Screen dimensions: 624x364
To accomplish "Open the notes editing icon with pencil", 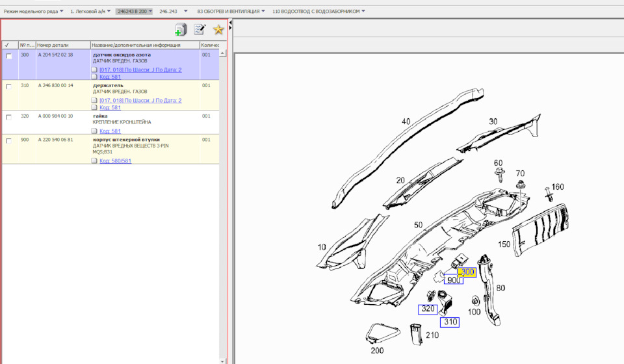I will point(200,29).
